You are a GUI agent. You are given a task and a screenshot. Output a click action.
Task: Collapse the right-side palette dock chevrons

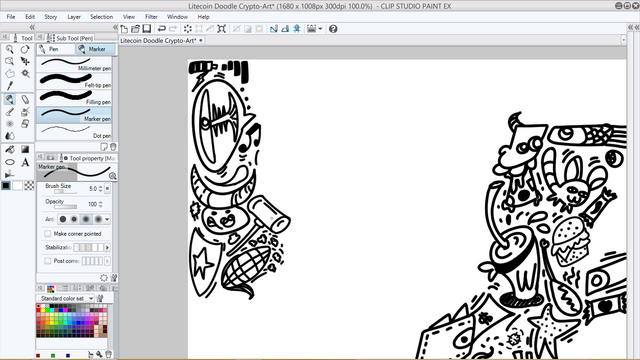coord(633,27)
